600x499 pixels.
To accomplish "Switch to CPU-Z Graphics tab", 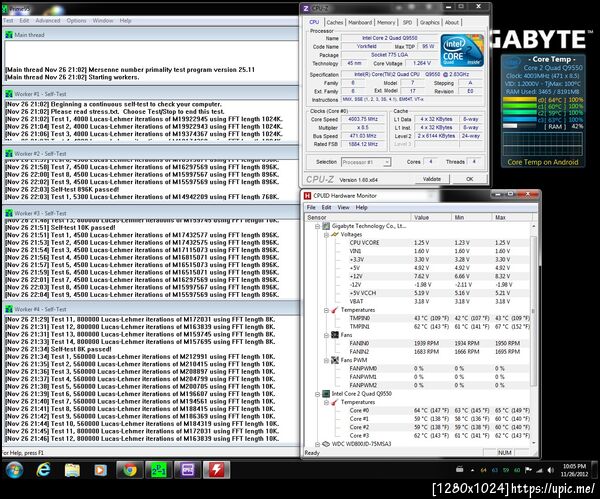I will (x=429, y=23).
